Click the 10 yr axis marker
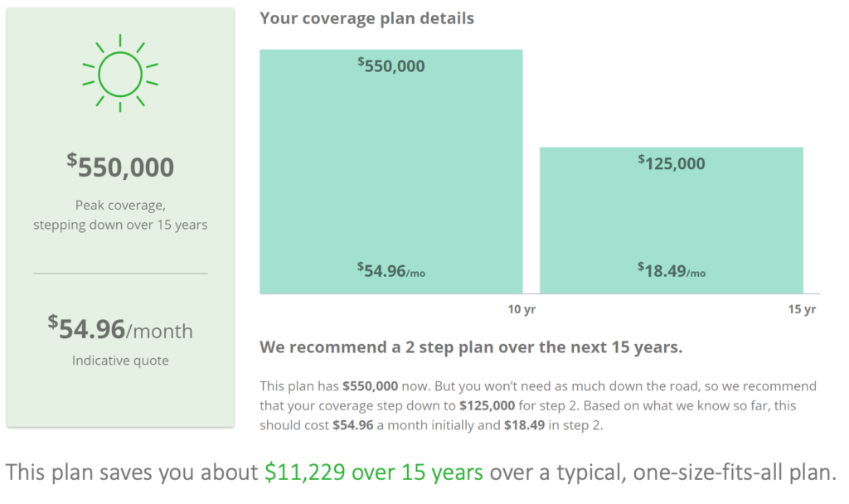Image resolution: width=849 pixels, height=504 pixels. 522,309
